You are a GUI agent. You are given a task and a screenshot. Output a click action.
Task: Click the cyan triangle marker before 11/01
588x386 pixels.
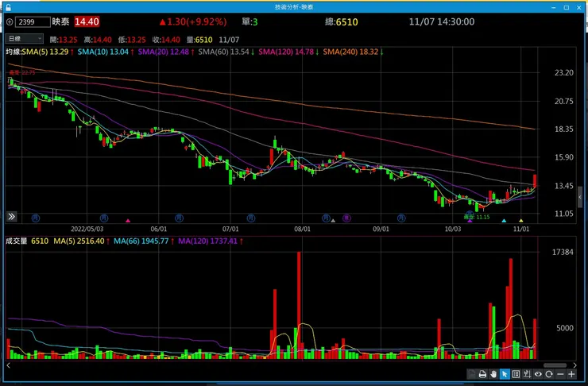tap(504, 221)
